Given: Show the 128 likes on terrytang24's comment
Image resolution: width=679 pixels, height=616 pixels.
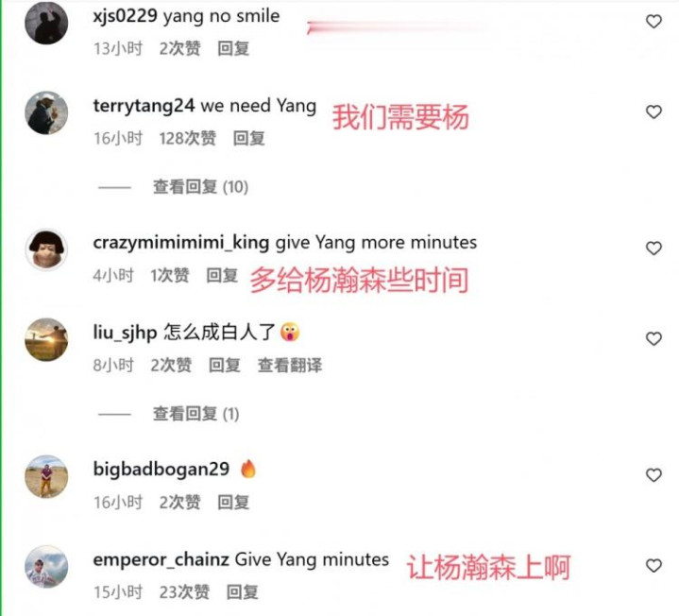Looking at the screenshot, I should 188,139.
